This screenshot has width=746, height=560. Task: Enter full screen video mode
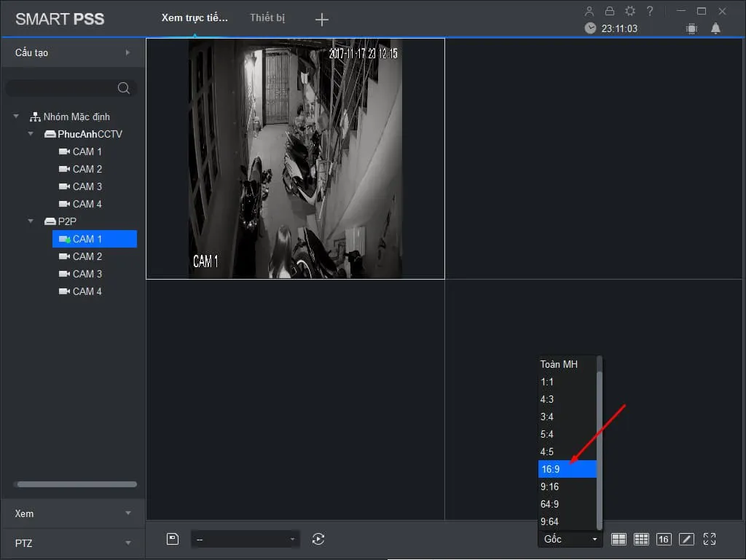pos(709,539)
